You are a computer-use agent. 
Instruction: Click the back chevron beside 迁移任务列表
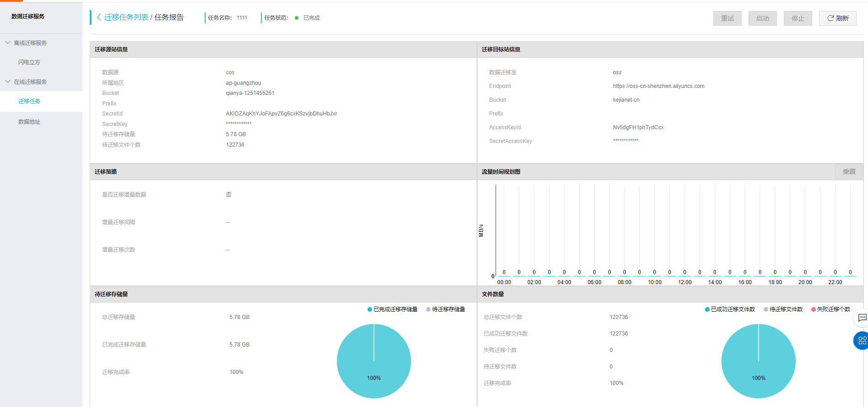(99, 17)
